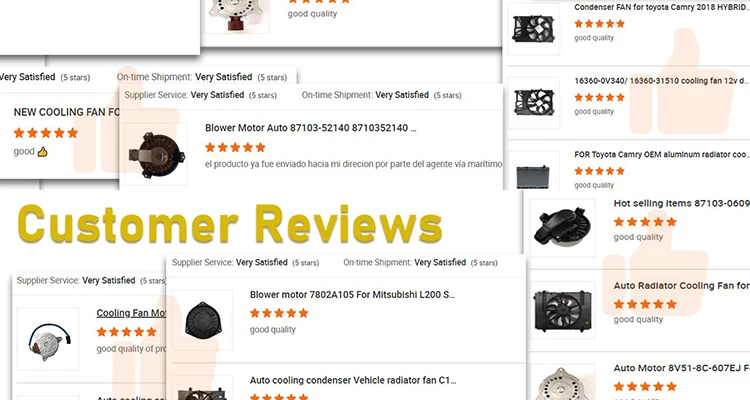Open the Auto cooling condenser Vehicle radiator fan title

coord(353,380)
